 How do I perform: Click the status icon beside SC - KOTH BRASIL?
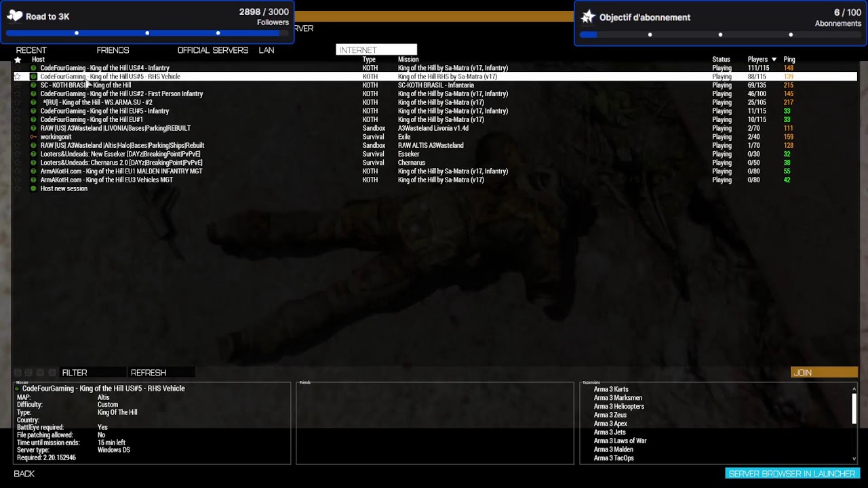tap(33, 85)
